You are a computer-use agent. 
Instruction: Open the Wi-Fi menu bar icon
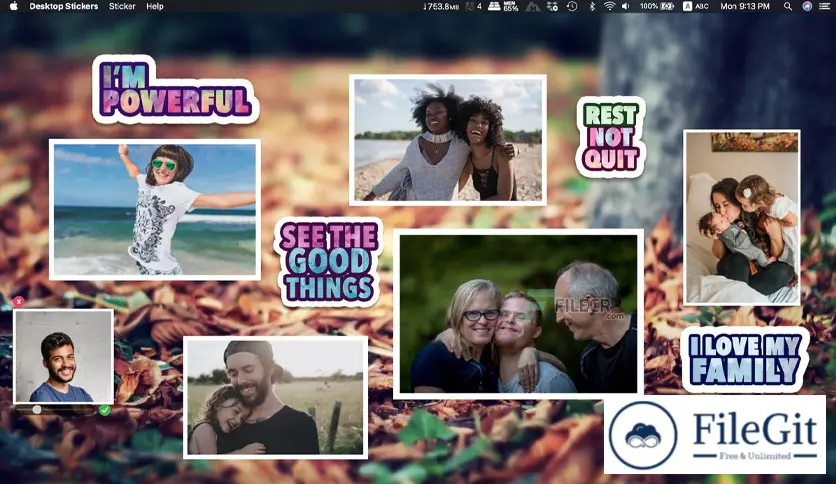pos(609,6)
